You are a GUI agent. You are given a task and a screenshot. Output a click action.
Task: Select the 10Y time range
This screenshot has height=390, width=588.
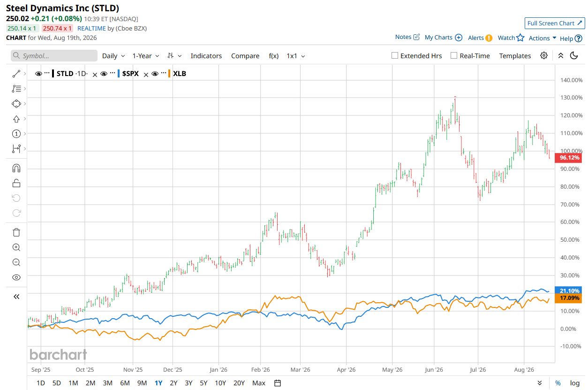click(x=220, y=383)
